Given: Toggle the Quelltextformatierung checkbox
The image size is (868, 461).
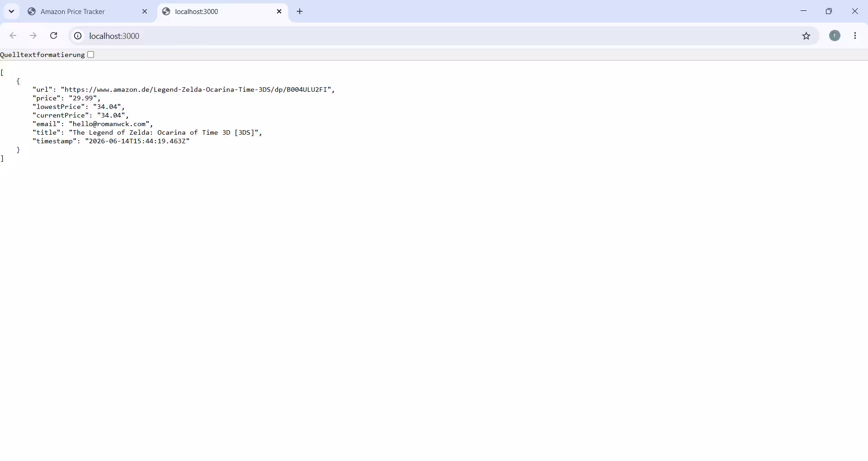Looking at the screenshot, I should pyautogui.click(x=91, y=55).
